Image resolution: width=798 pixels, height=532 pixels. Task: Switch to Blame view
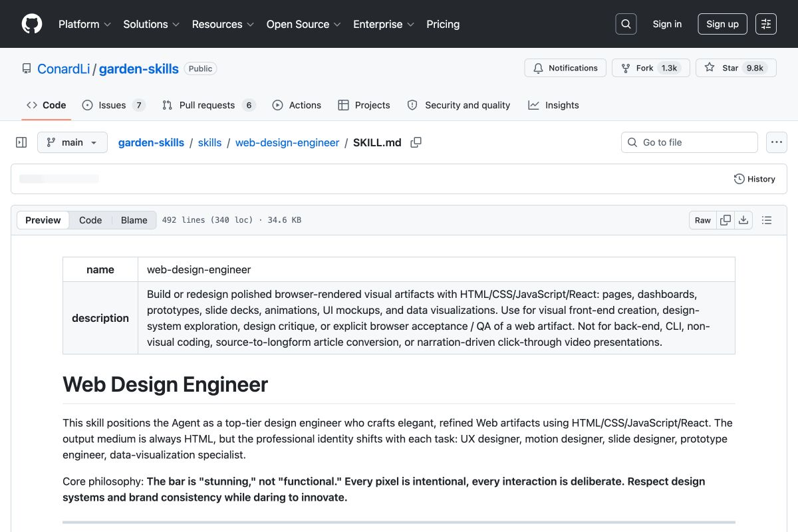pos(134,220)
